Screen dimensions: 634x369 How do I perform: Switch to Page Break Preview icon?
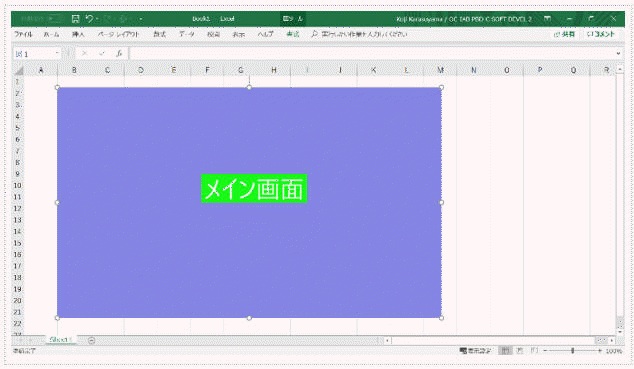tap(534, 350)
